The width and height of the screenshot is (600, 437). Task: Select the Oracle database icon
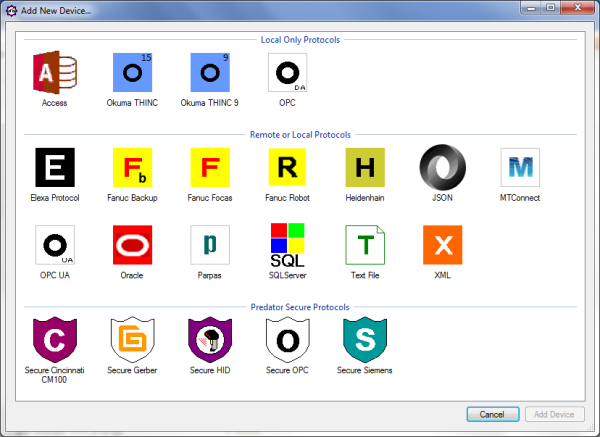[x=132, y=245]
